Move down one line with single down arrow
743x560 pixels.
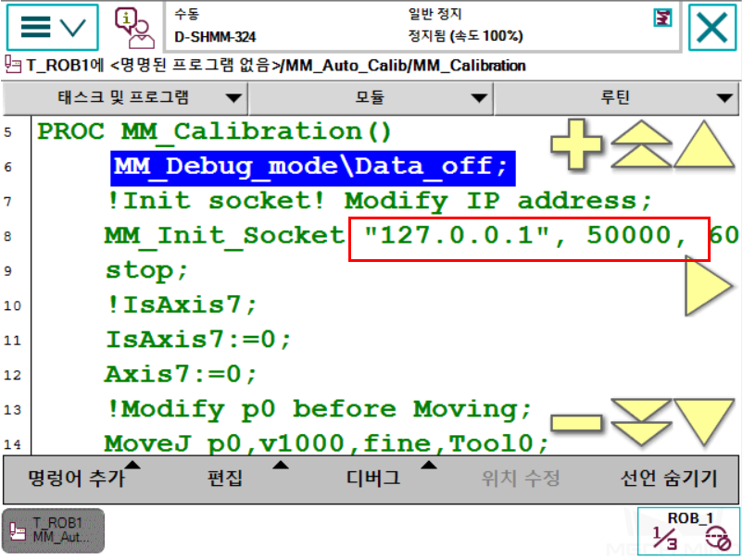point(704,422)
